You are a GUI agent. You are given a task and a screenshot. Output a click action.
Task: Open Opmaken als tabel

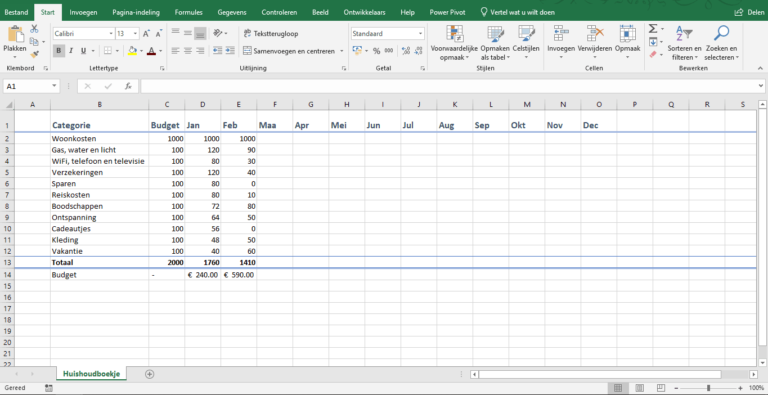coord(495,43)
